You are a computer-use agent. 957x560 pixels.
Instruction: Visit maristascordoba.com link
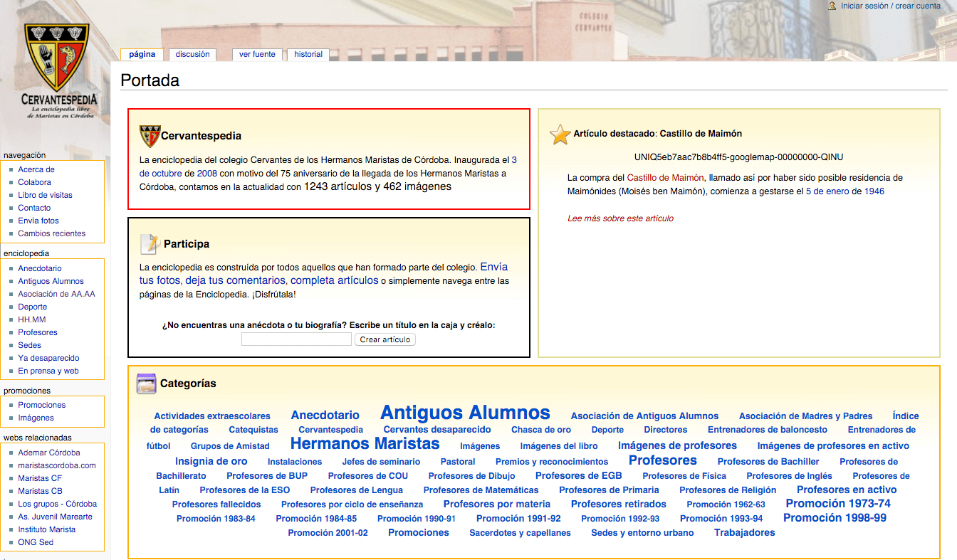point(57,465)
